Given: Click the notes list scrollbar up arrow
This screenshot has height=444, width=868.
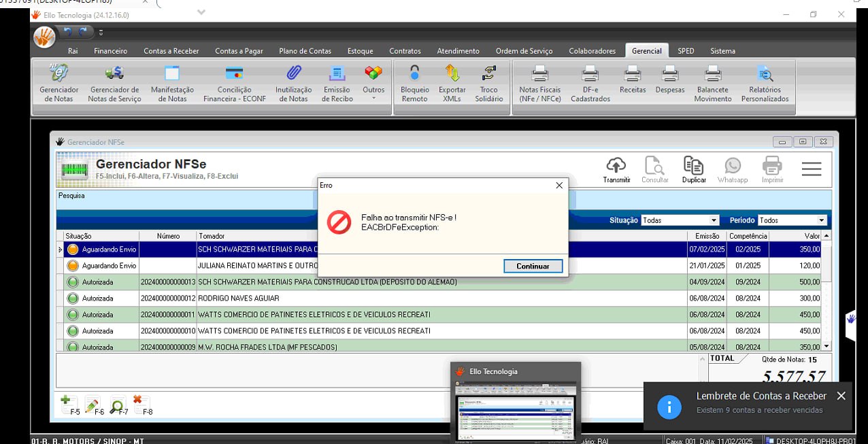Looking at the screenshot, I should coord(827,235).
